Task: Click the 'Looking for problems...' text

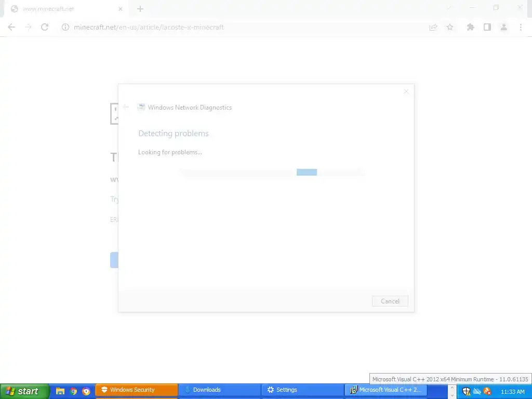Action: 170,152
